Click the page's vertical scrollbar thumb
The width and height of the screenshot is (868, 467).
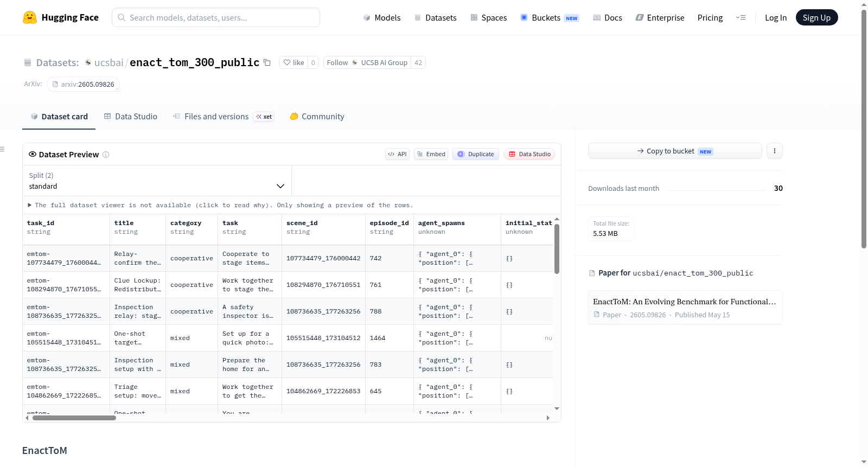864,129
